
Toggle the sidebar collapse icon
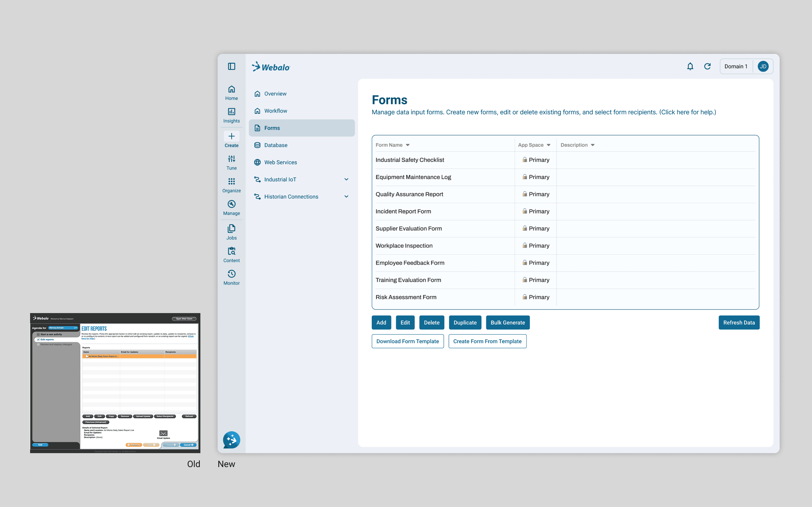pyautogui.click(x=232, y=67)
